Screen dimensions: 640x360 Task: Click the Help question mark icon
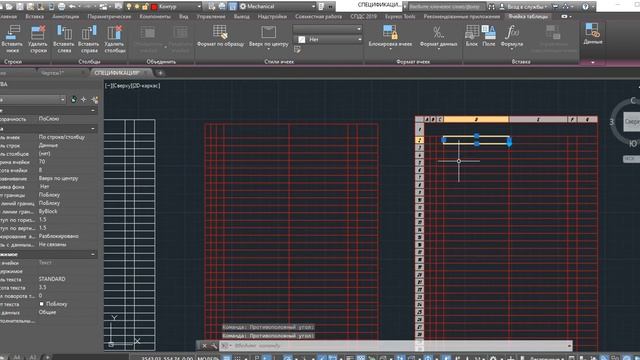[x=585, y=7]
